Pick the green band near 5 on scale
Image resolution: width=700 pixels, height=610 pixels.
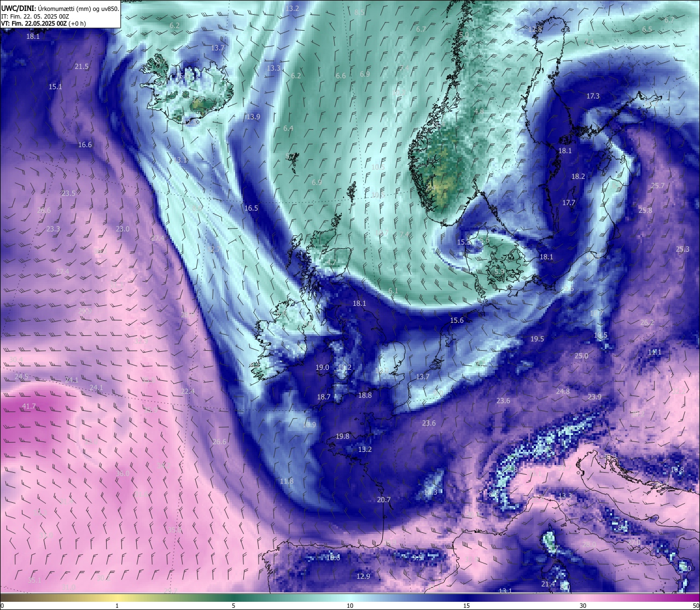pyautogui.click(x=234, y=597)
